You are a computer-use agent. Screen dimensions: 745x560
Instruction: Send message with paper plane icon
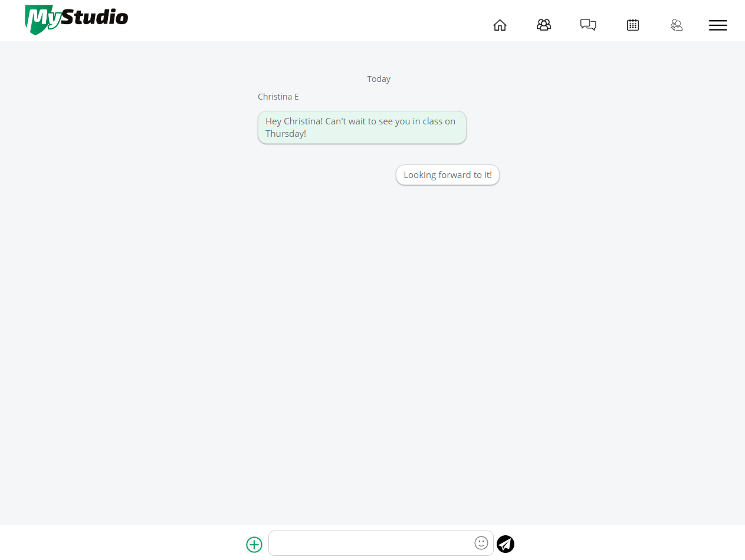point(506,543)
